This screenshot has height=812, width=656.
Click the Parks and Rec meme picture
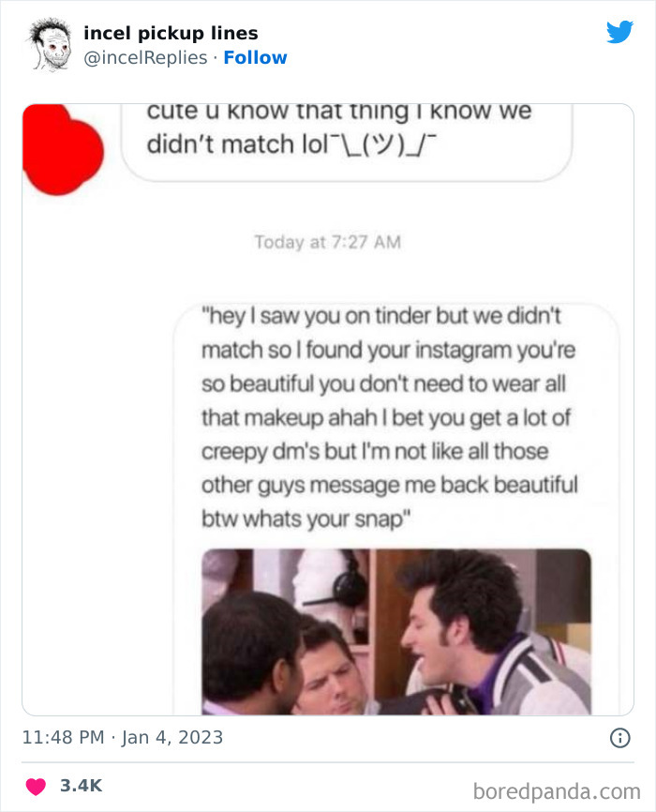pyautogui.click(x=396, y=632)
